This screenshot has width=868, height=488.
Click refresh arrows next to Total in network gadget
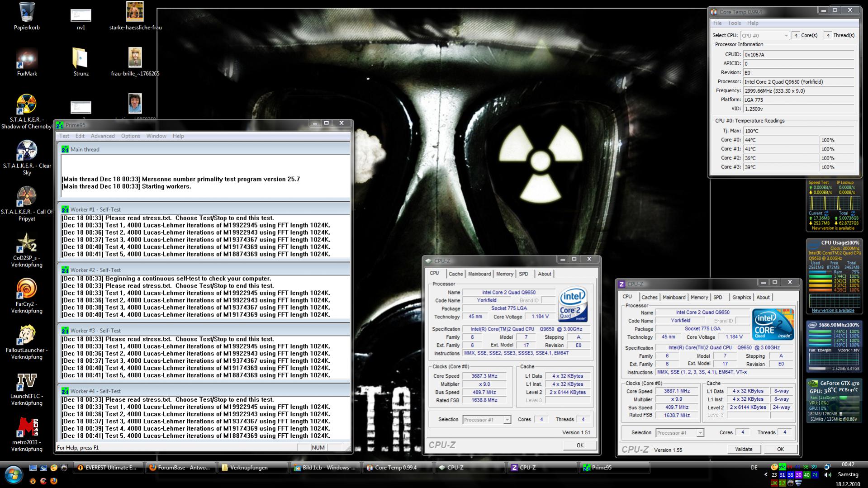point(853,213)
